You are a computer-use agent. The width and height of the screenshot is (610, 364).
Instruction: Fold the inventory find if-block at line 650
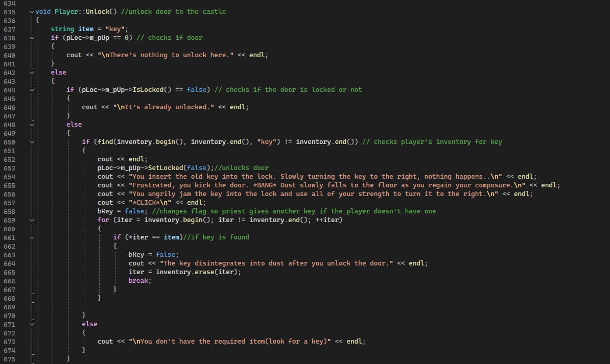pyautogui.click(x=32, y=142)
